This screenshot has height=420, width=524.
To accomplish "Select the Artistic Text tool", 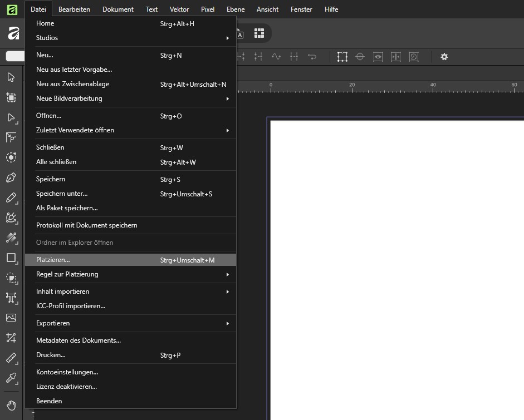I will coord(11,298).
